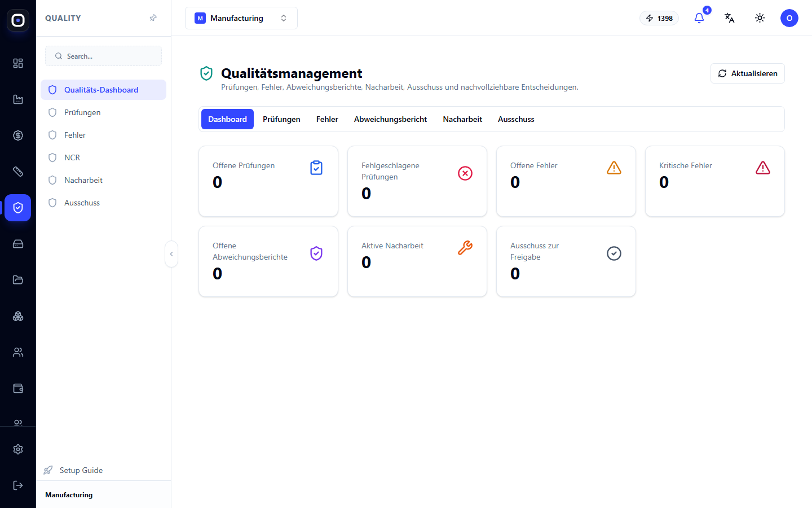Switch to the Prüfungen tab
Image resolution: width=812 pixels, height=508 pixels.
pos(281,119)
